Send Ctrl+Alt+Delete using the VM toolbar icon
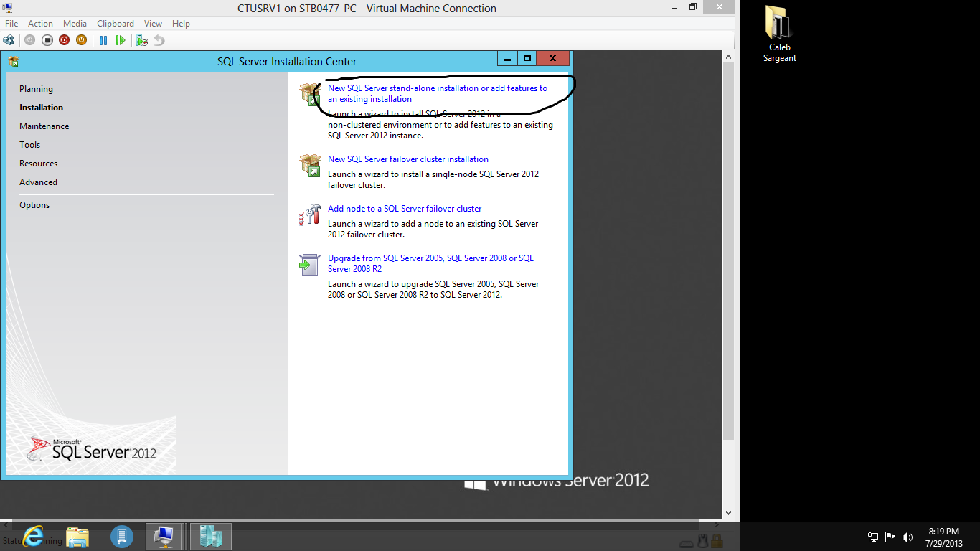The image size is (980, 551). point(9,40)
